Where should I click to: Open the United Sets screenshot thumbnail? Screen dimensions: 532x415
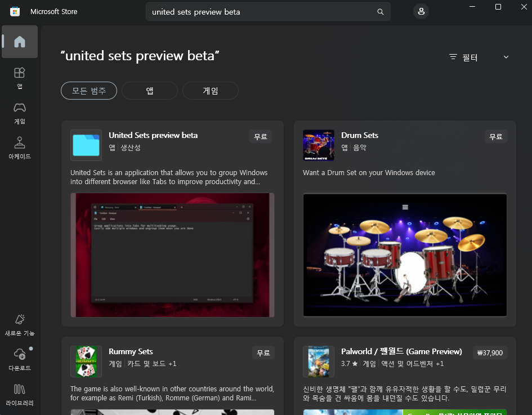[172, 255]
